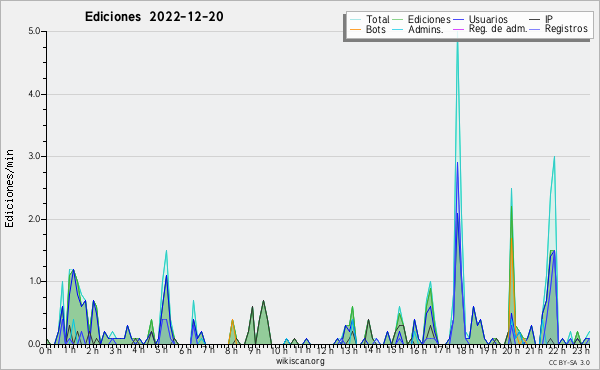
Task: Click the '16 h' x-axis label
Action: tap(417, 351)
